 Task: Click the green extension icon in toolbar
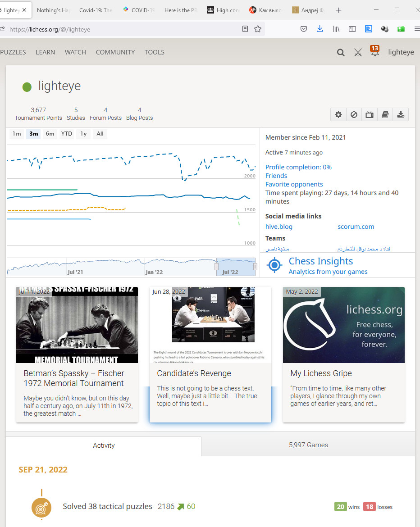coord(401,29)
